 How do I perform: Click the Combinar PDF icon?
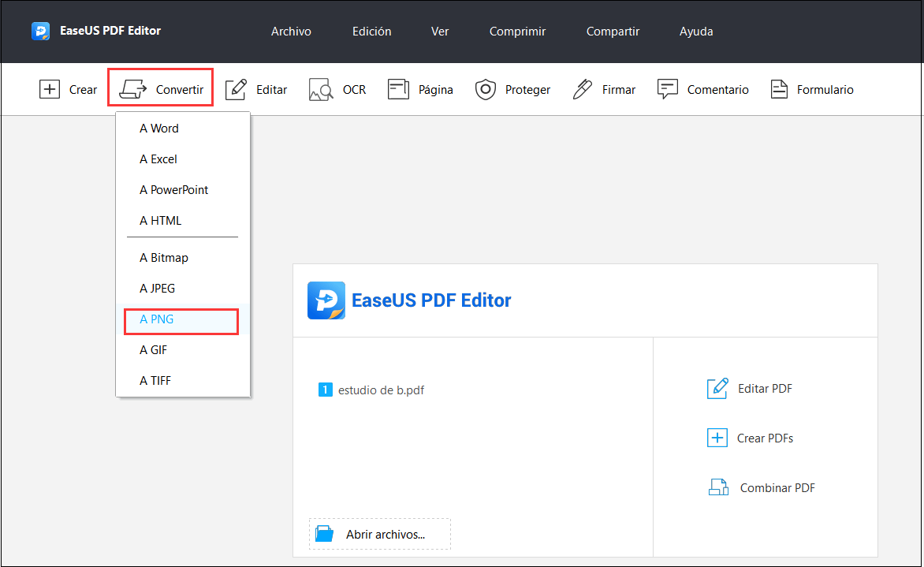(718, 487)
